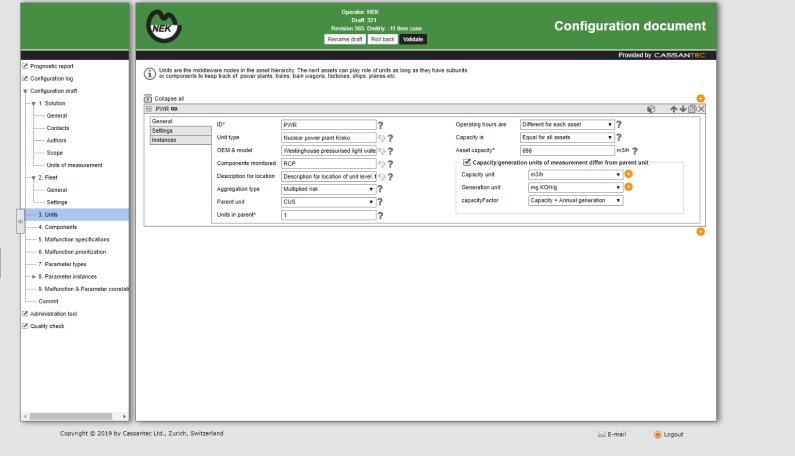Collapse 2. Fleet tree node
The image size is (795, 456).
coord(33,178)
